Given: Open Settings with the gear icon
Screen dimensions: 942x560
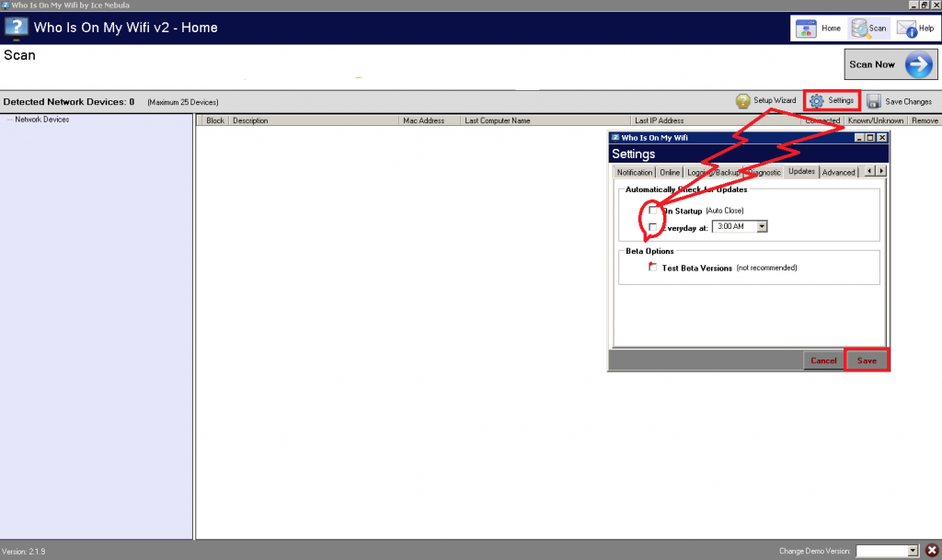Looking at the screenshot, I should click(x=832, y=101).
